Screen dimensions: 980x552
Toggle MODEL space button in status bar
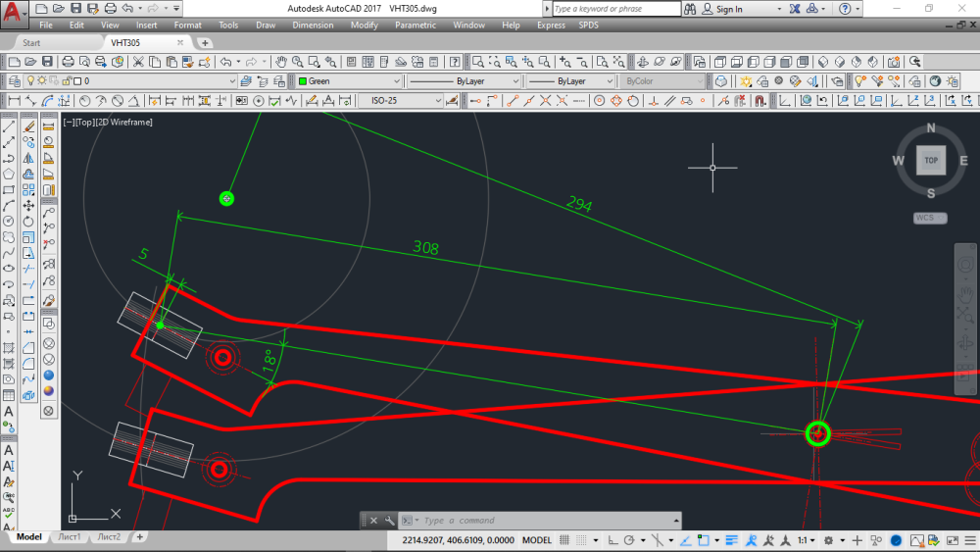tap(536, 540)
